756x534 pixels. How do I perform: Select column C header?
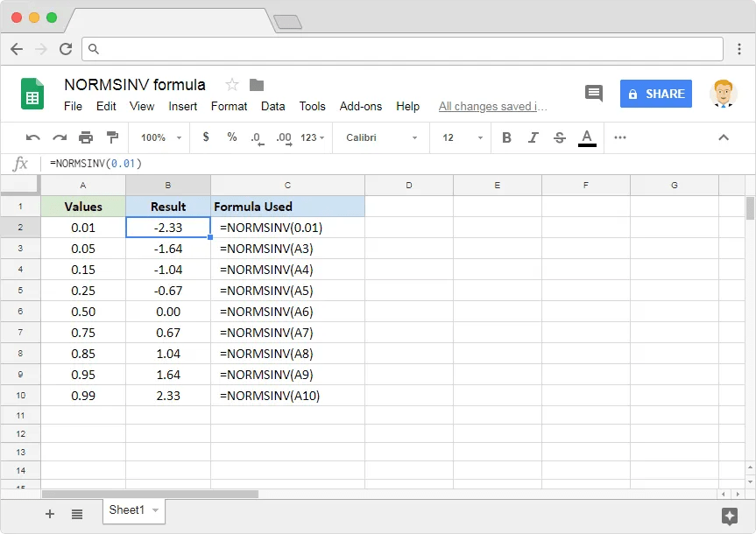tap(287, 186)
